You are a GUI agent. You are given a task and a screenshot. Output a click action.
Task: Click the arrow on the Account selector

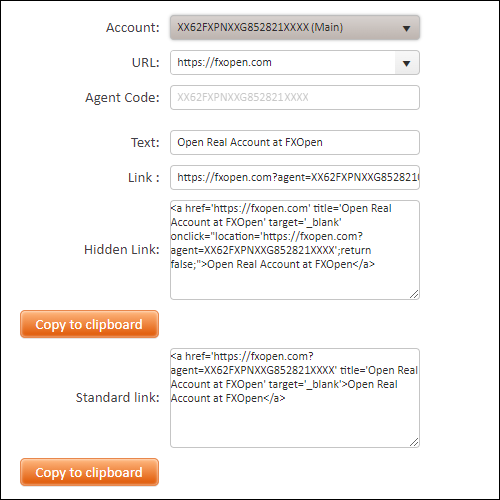(x=406, y=29)
